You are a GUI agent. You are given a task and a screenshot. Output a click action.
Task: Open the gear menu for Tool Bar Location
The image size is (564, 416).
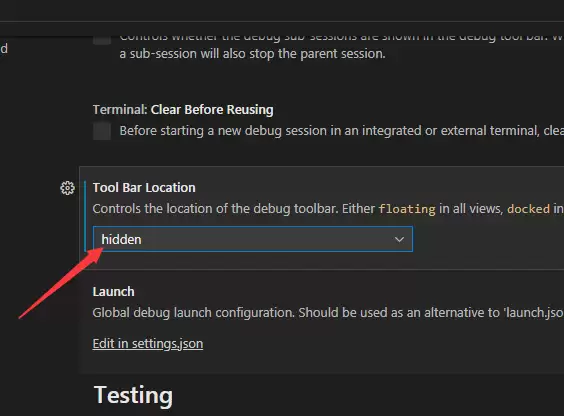tap(67, 188)
